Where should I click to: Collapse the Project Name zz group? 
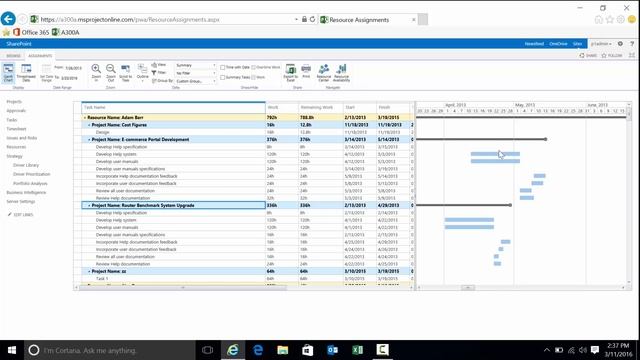[x=89, y=271]
